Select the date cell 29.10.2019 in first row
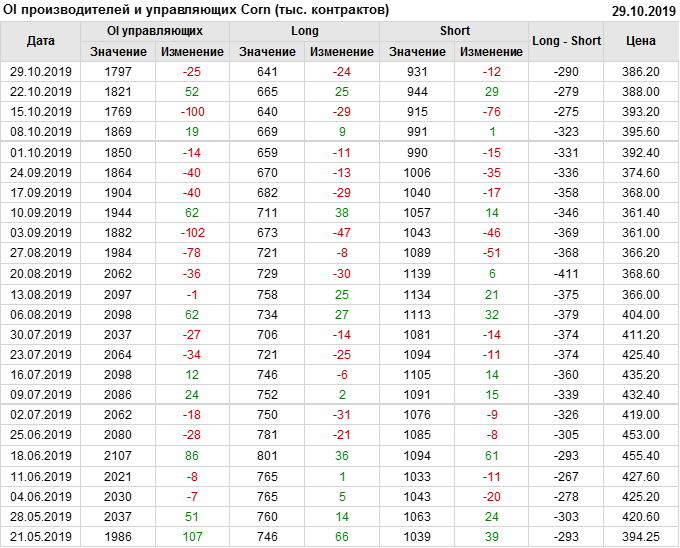 41,73
